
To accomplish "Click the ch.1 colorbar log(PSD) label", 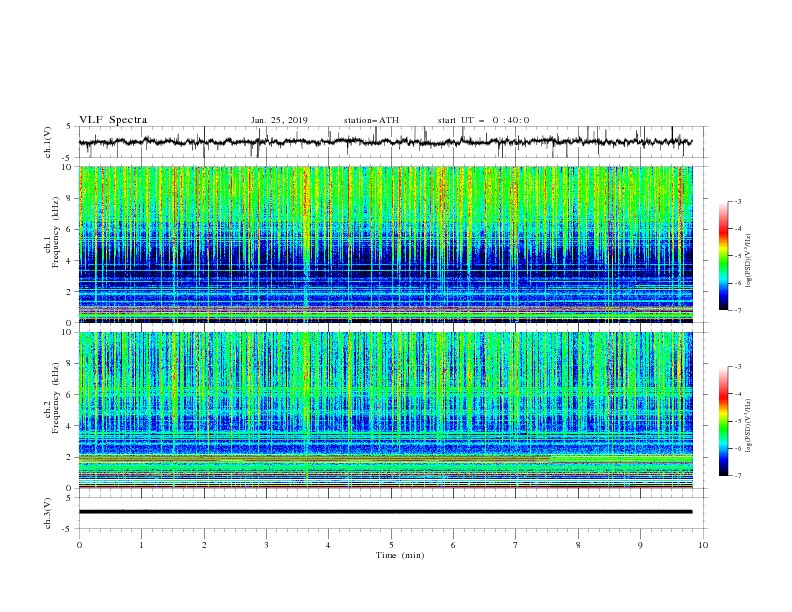I will tap(748, 261).
